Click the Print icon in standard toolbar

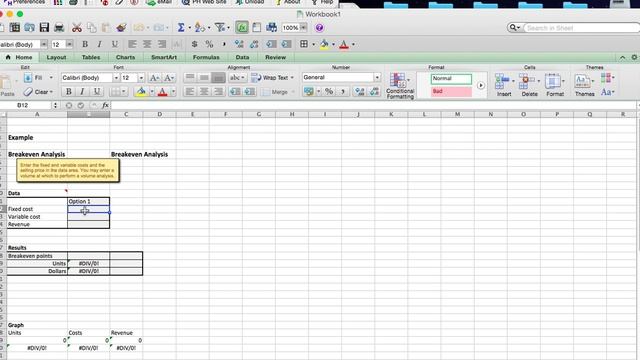pyautogui.click(x=59, y=27)
